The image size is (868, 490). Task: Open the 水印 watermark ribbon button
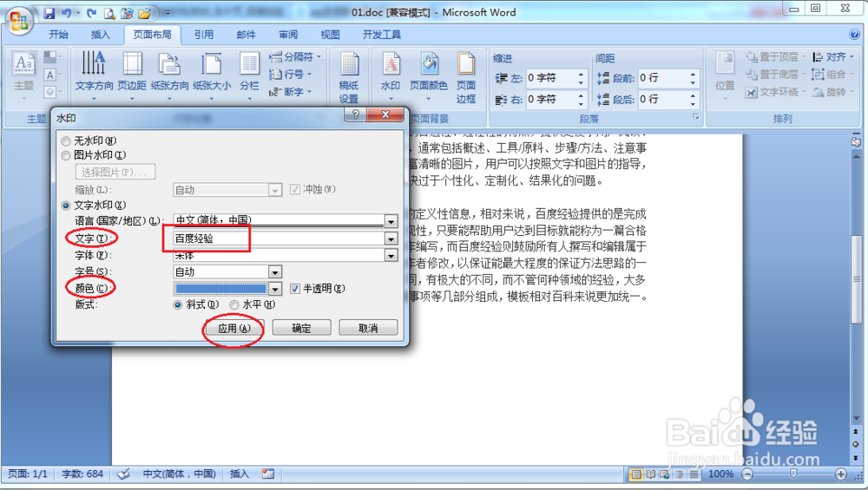(391, 75)
